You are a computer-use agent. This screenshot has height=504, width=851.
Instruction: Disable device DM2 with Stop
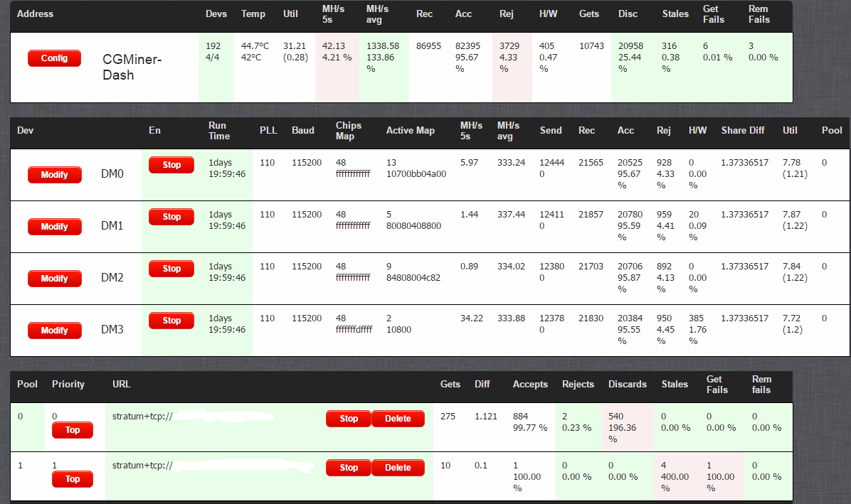point(171,269)
